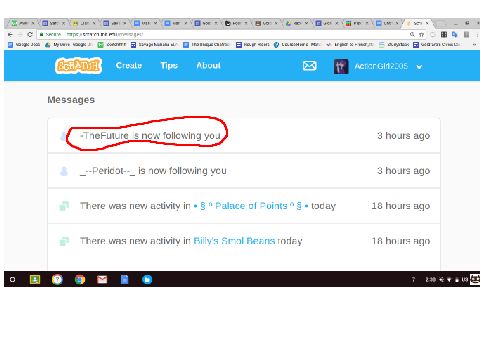
Task: Bookmark this page with the star icon
Action: click(421, 34)
